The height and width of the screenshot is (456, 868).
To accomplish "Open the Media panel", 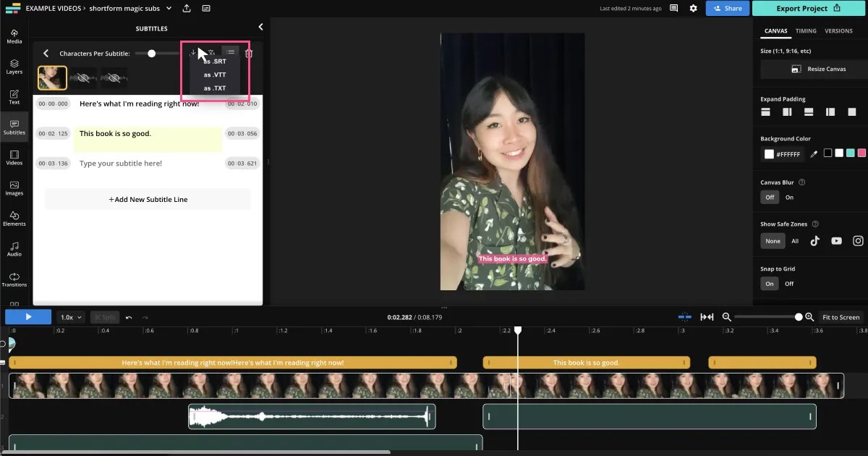I will tap(14, 36).
